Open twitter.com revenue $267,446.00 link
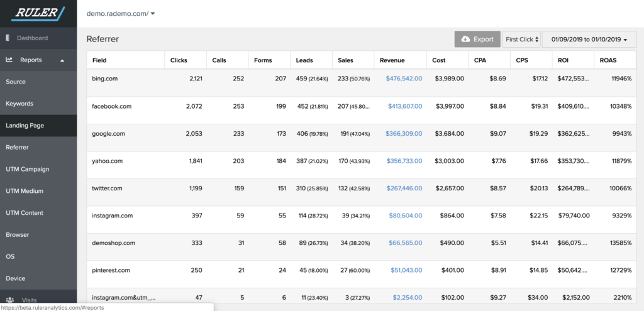 click(x=404, y=188)
